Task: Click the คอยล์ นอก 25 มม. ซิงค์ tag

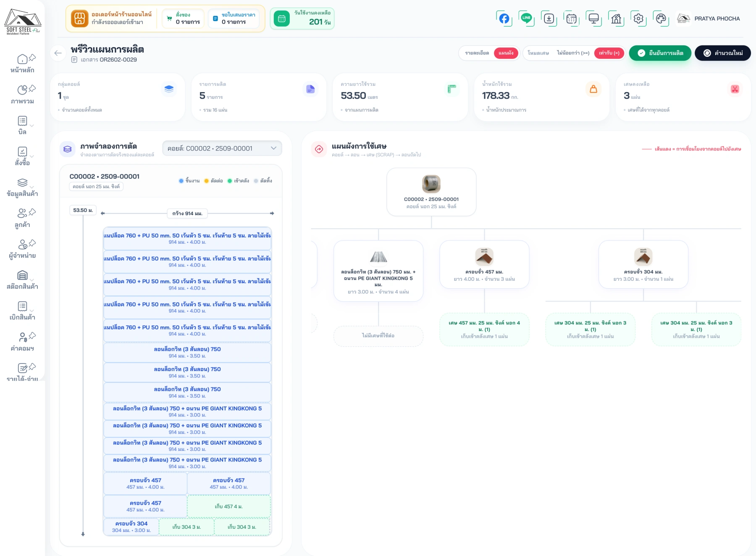Action: coord(96,187)
